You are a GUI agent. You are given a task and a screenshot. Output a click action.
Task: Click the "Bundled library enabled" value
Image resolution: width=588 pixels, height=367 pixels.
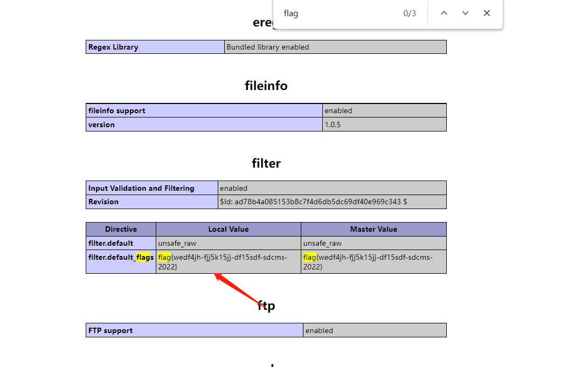268,47
